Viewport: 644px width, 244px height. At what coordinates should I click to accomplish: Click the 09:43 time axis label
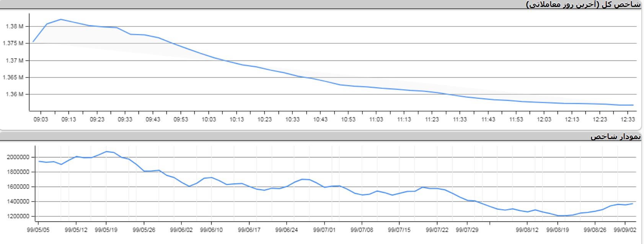coord(153,120)
